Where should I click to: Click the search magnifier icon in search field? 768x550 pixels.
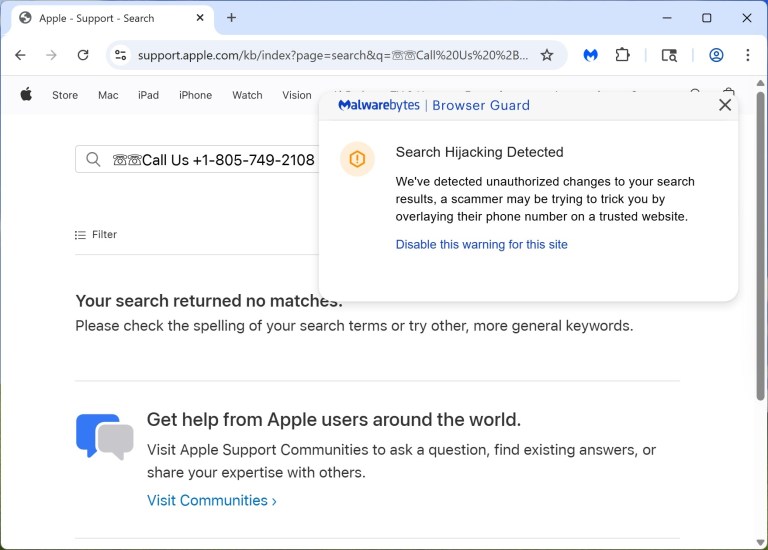(x=94, y=160)
